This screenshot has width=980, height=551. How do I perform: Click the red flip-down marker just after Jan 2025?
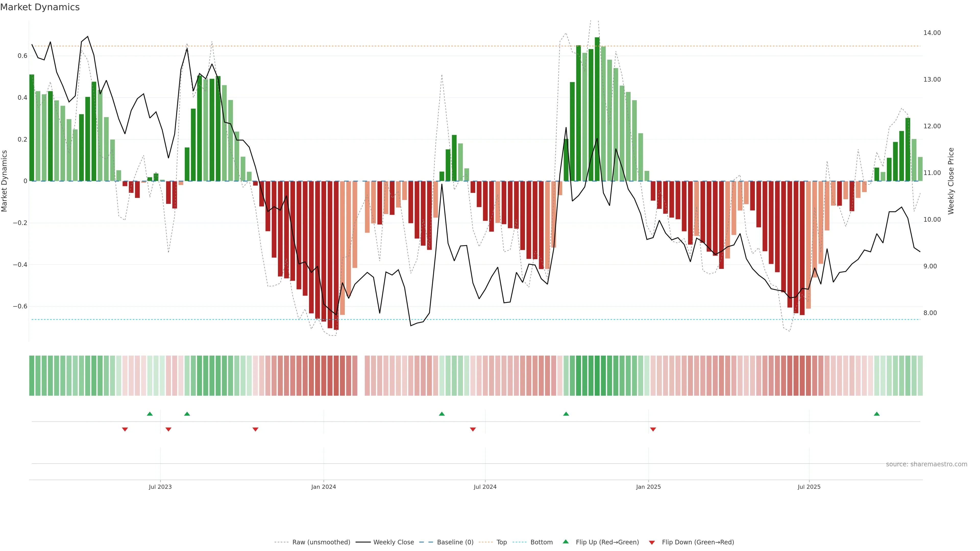coord(653,429)
